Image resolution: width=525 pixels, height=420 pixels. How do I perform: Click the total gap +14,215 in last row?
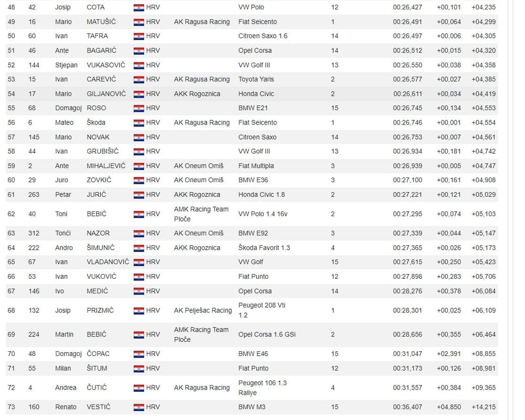pyautogui.click(x=484, y=407)
